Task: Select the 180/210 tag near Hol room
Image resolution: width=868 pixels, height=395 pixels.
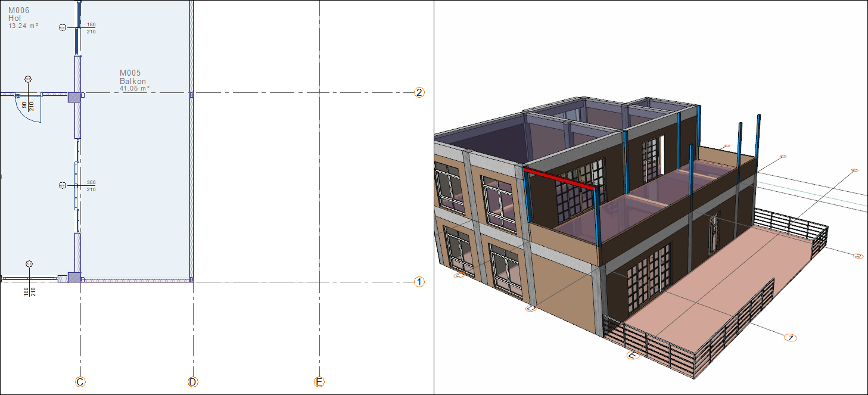Action: (91, 28)
